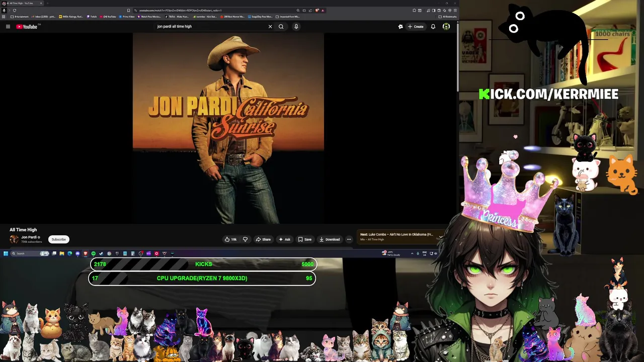The image size is (644, 362).
Task: Click the Windows taskbar Search box
Action: click(30, 253)
